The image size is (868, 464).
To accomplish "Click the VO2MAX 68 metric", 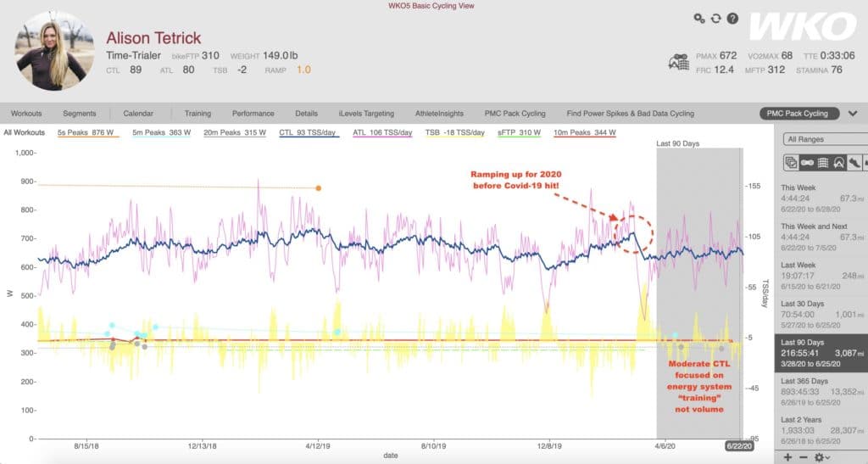I will click(x=770, y=56).
